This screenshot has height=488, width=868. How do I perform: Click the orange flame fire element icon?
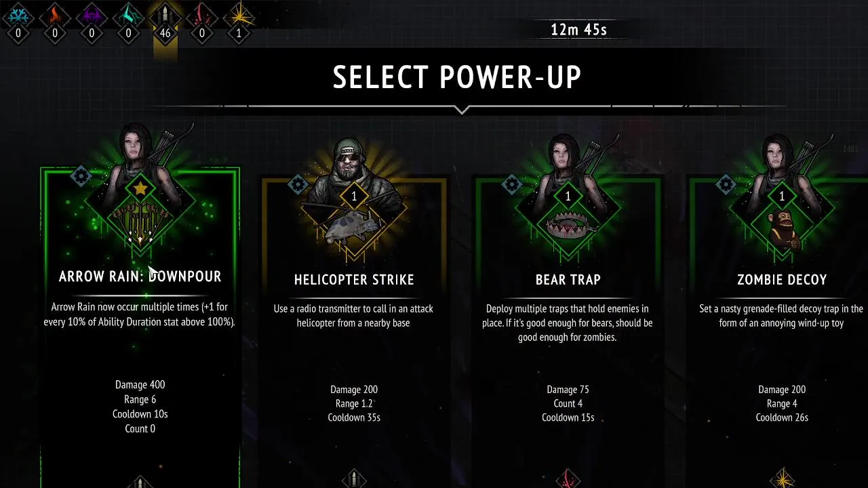pos(55,14)
